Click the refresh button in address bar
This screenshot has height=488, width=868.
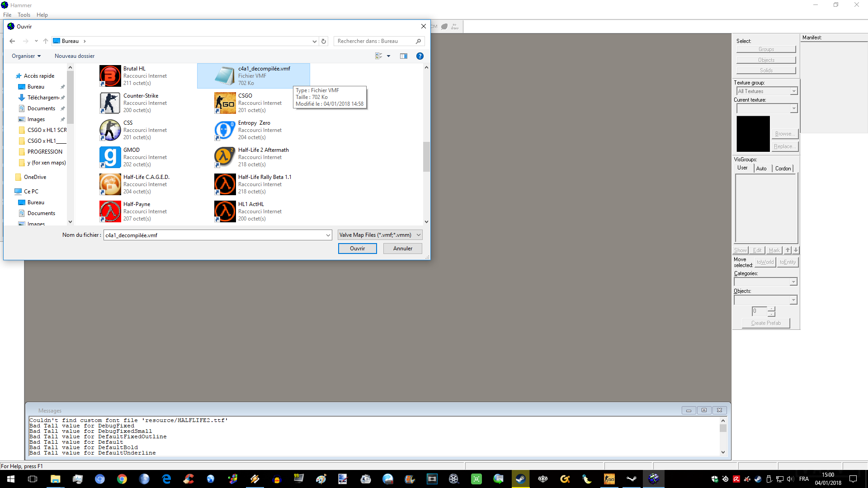324,41
